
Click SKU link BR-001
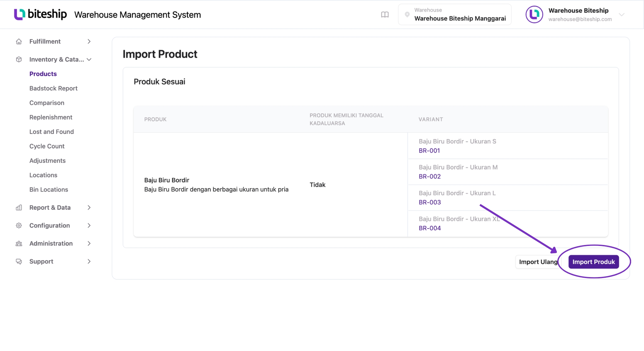(429, 151)
